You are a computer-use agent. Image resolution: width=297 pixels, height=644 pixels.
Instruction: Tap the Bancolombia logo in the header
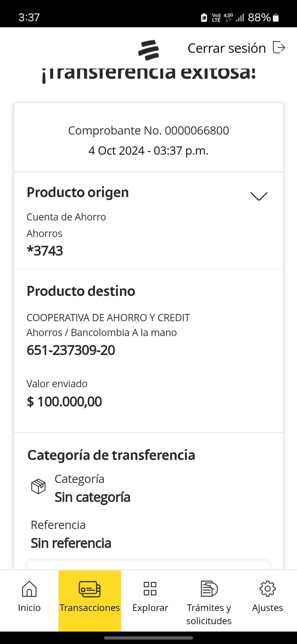(x=148, y=50)
